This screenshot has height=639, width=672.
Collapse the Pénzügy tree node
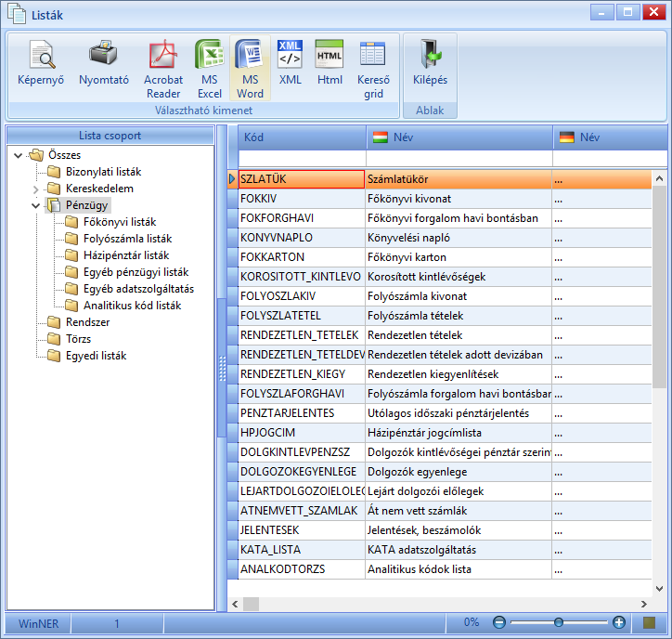point(35,205)
